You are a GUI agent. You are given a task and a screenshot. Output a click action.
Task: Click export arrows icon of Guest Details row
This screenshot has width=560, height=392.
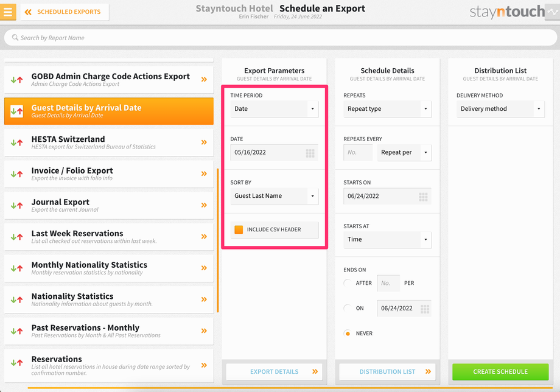click(17, 111)
